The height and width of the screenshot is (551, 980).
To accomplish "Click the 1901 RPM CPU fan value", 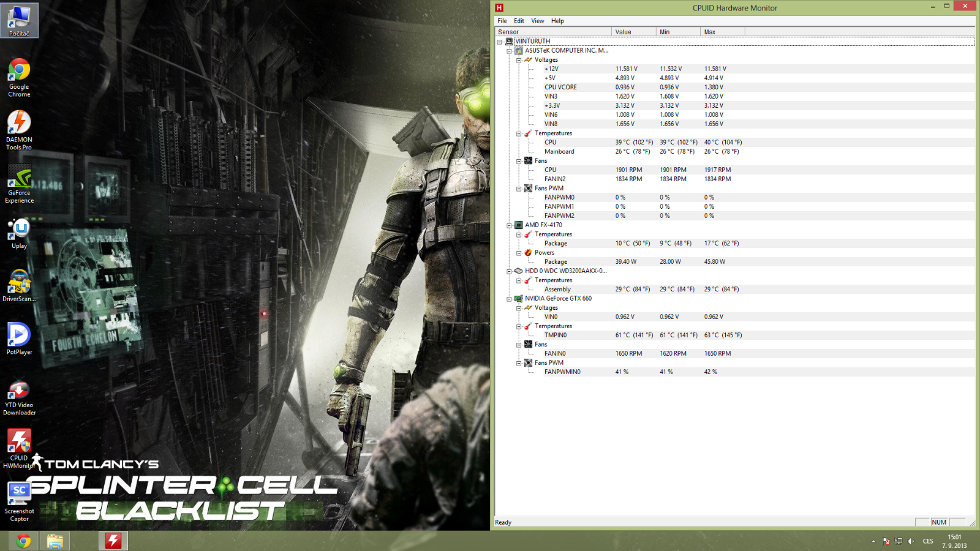I will click(x=628, y=170).
